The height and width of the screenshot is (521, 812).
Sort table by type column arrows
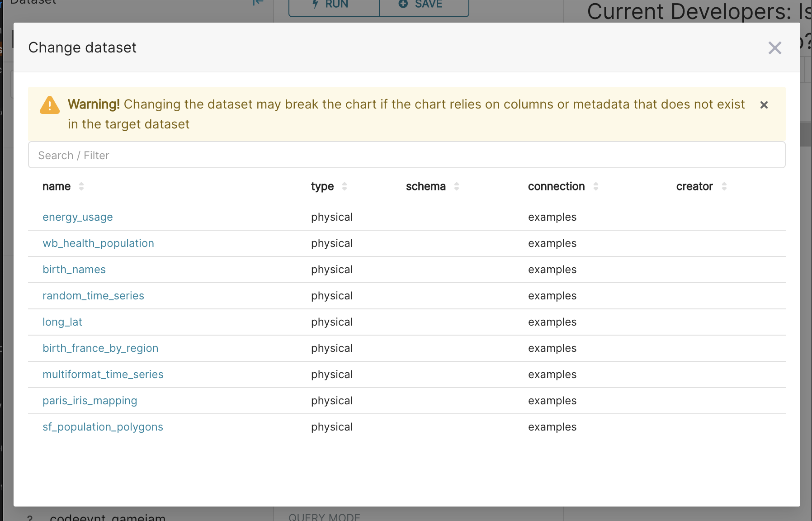point(345,186)
